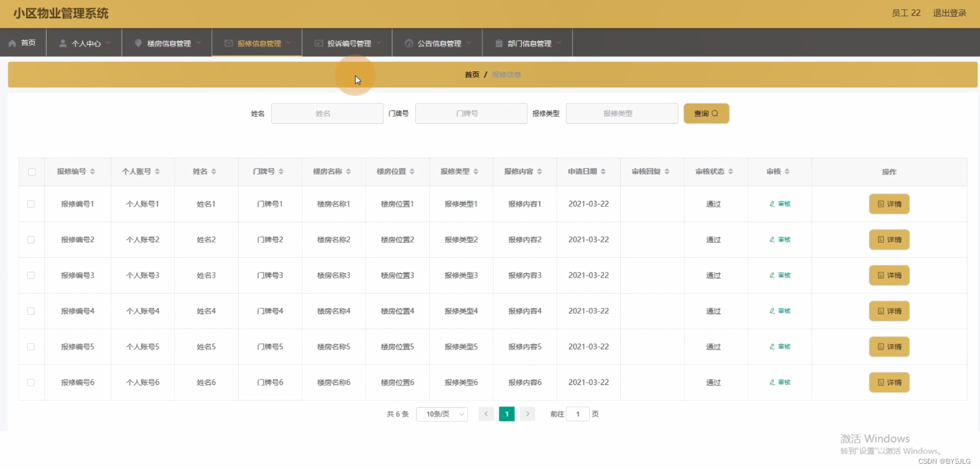Click the 门牌号 search input field
Screen dimensions: 980x470
pyautogui.click(x=471, y=114)
